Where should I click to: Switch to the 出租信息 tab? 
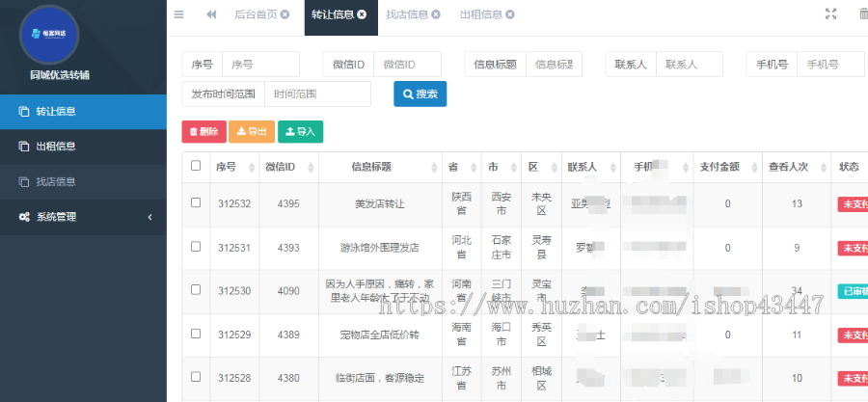pos(481,14)
